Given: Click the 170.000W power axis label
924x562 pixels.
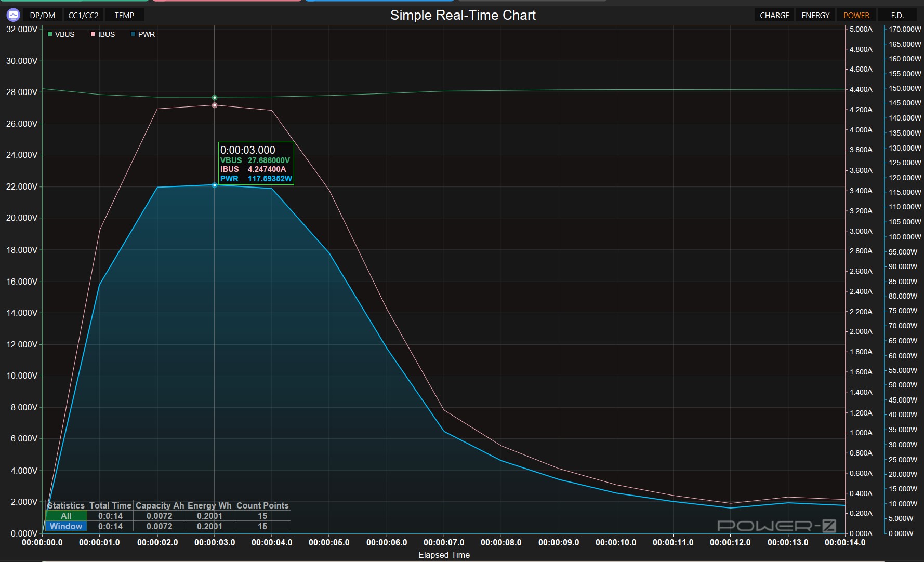Looking at the screenshot, I should pos(905,29).
